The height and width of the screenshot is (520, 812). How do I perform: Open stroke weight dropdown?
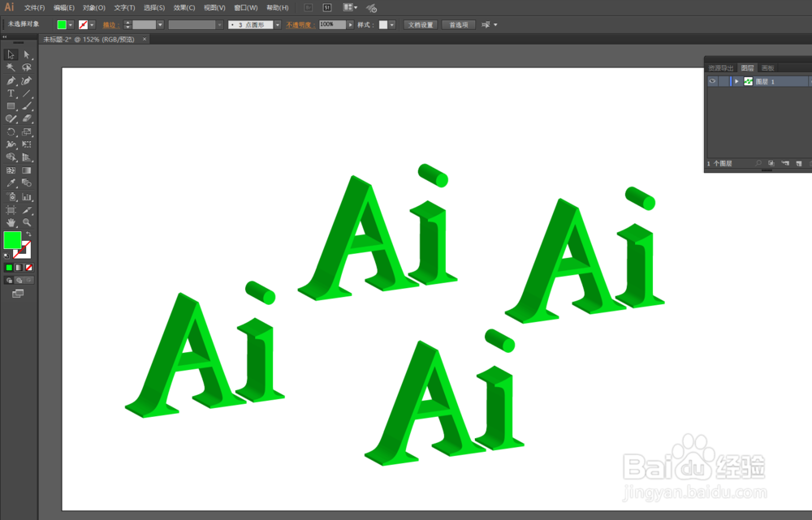[160, 25]
